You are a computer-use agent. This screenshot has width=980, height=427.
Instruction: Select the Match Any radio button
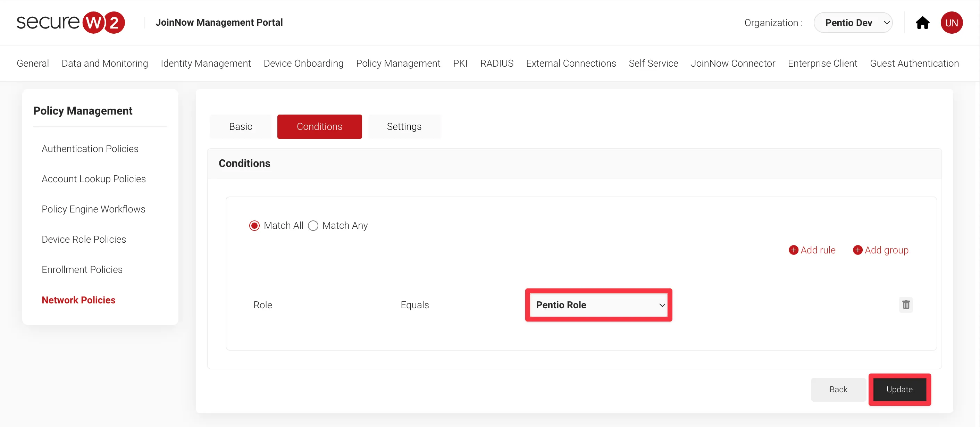[x=313, y=226]
